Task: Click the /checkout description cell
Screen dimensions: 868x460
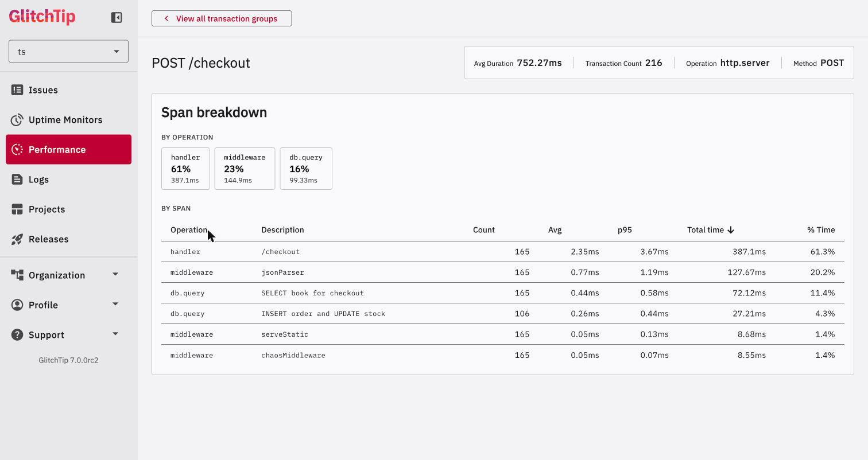Action: pos(281,252)
